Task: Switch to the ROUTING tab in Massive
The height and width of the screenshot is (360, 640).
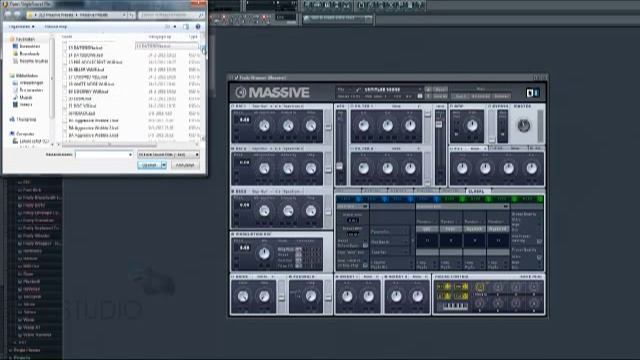Action: 452,191
